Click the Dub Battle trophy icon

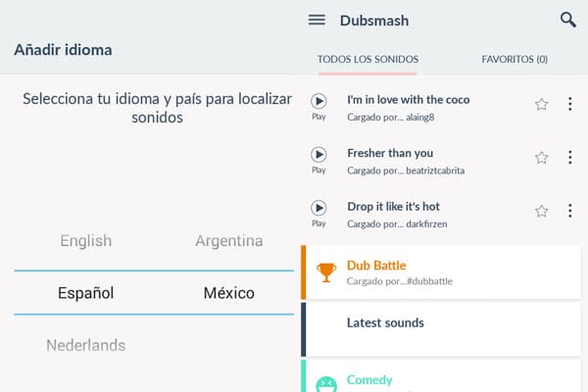(x=326, y=272)
